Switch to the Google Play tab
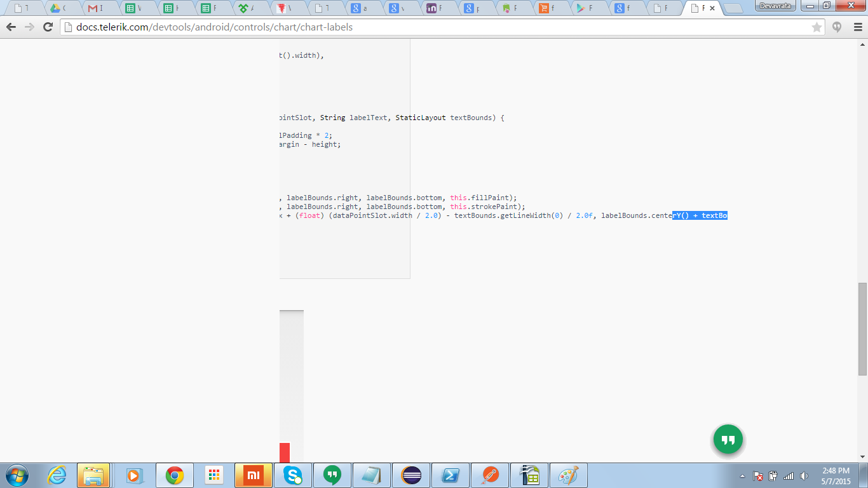 coord(589,8)
